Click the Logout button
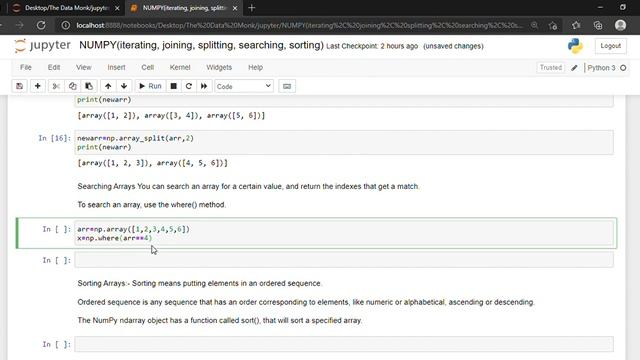Image resolution: width=640 pixels, height=360 pixels. coord(611,46)
